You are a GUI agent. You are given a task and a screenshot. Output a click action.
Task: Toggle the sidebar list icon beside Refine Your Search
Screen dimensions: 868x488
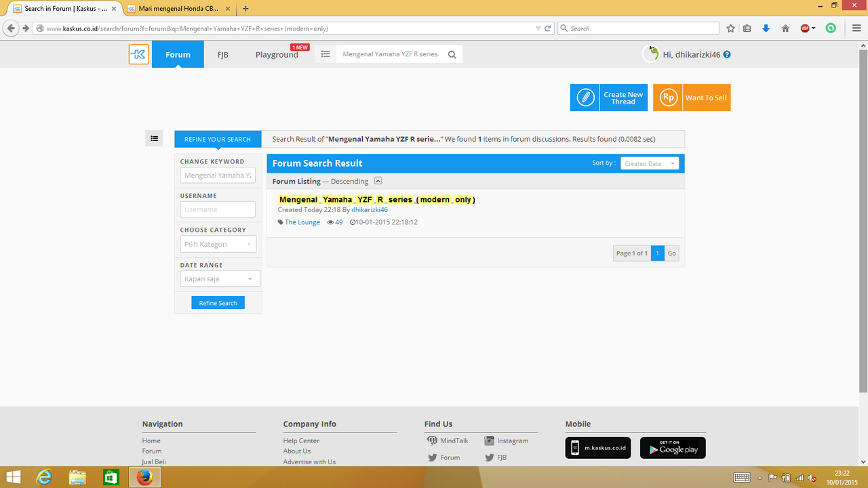coord(155,138)
